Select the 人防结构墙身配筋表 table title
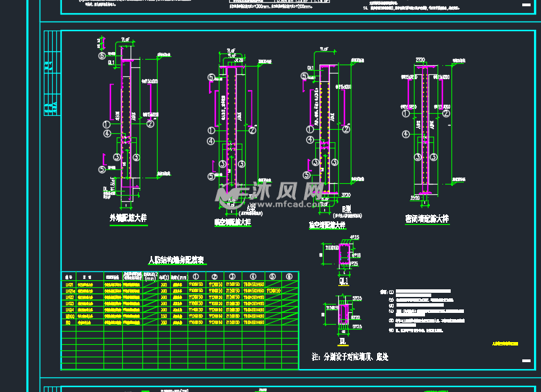The image size is (541, 392). pos(177,260)
